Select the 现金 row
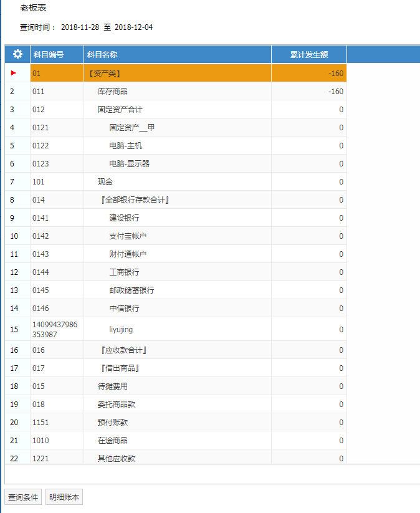This screenshot has height=513, width=420. click(176, 181)
